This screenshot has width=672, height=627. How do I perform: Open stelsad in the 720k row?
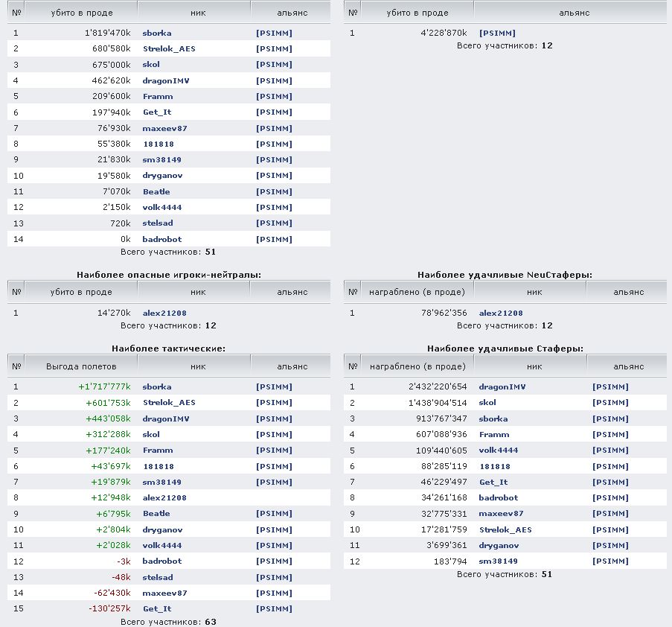[x=158, y=223]
